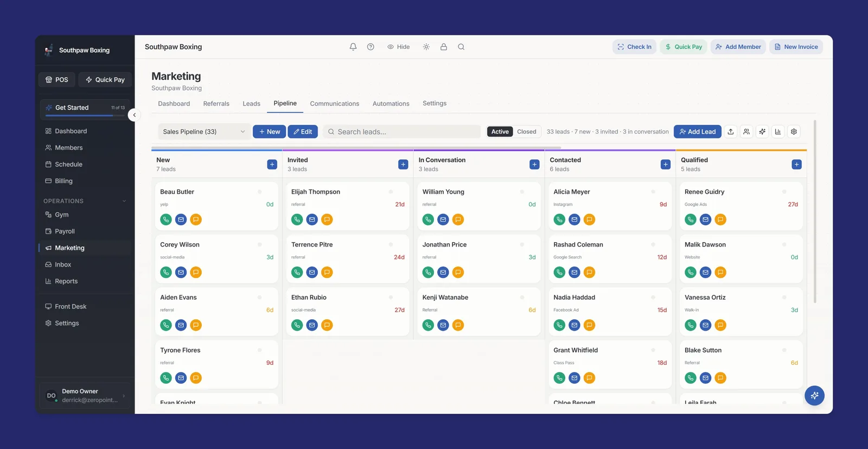Switch to the Automations tab
868x449 pixels.
click(391, 104)
